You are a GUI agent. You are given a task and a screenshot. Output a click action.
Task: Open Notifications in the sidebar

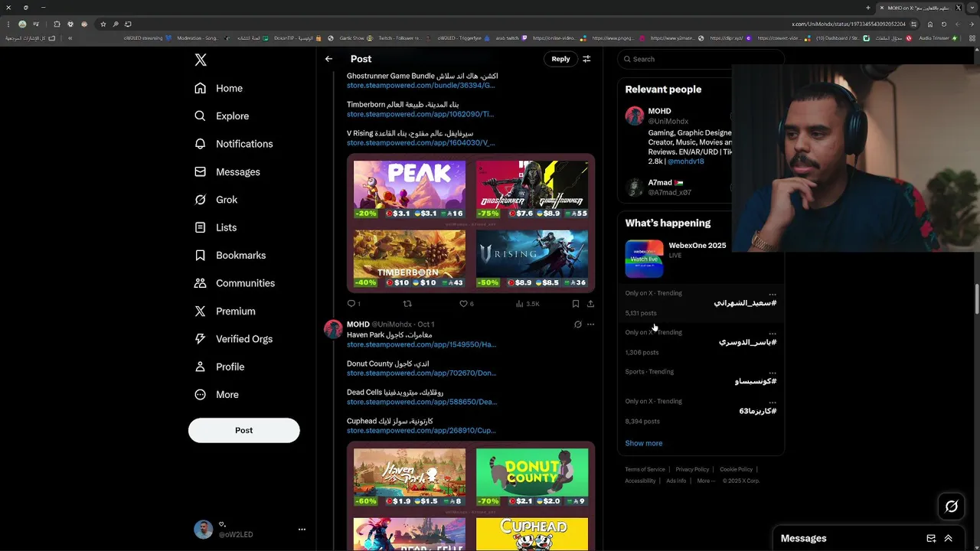pyautogui.click(x=234, y=144)
